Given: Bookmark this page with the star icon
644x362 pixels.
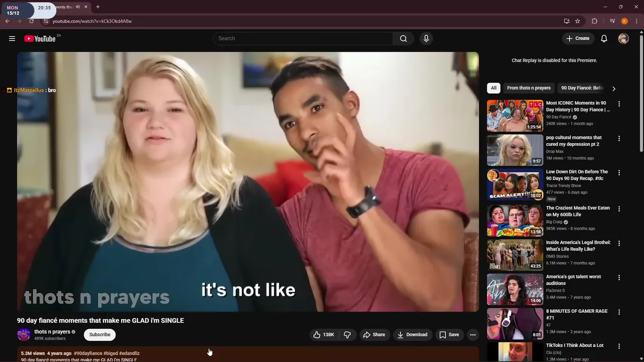Looking at the screenshot, I should [578, 21].
